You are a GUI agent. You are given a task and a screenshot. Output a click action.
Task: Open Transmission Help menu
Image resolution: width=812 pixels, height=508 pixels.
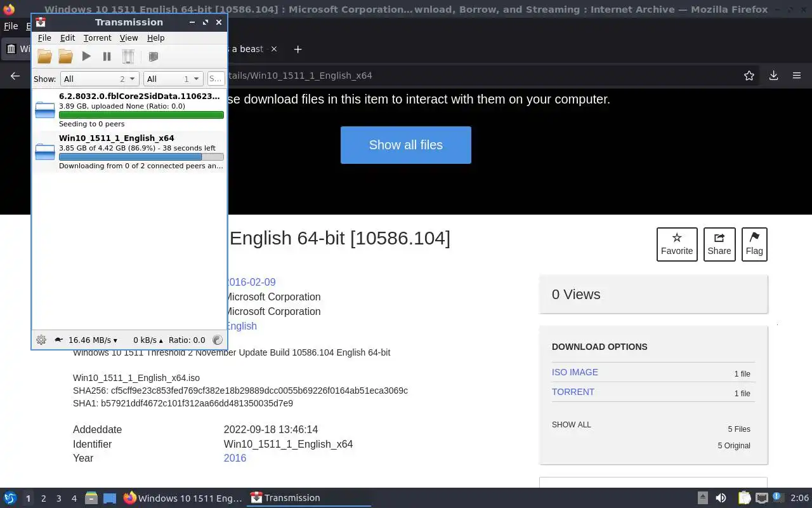point(155,37)
